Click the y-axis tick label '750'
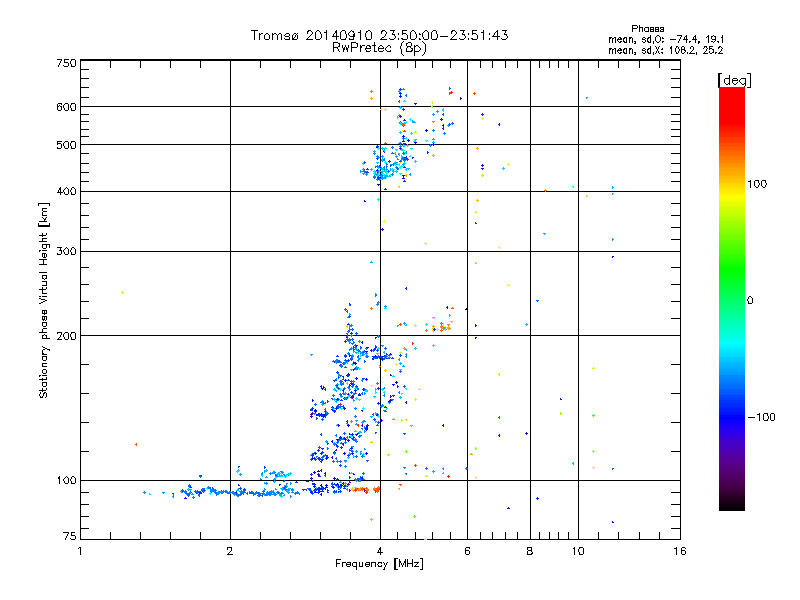This screenshot has width=800, height=600. 66,63
